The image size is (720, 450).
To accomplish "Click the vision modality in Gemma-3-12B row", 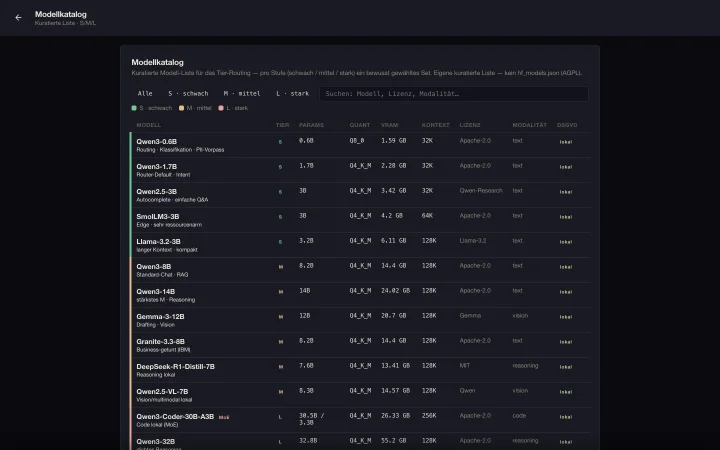I will pos(520,315).
